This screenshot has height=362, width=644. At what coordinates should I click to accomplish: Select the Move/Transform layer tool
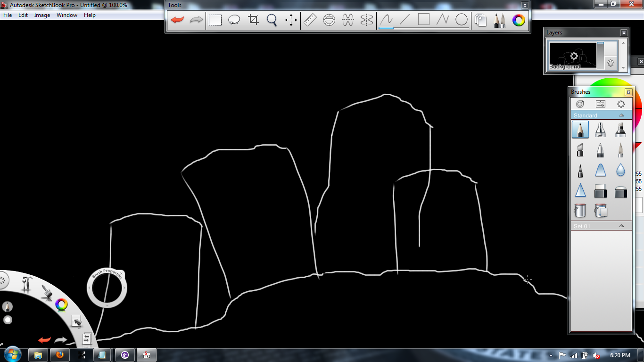[x=291, y=20]
